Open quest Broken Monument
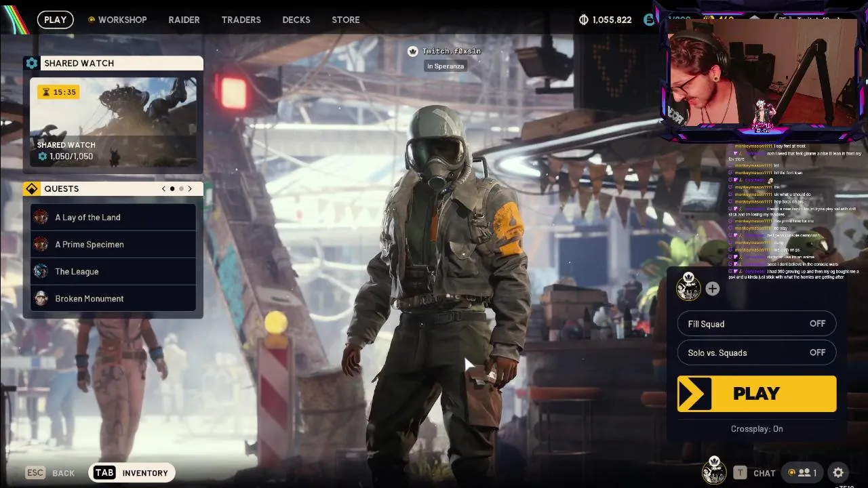Image resolution: width=868 pixels, height=488 pixels. tap(113, 298)
